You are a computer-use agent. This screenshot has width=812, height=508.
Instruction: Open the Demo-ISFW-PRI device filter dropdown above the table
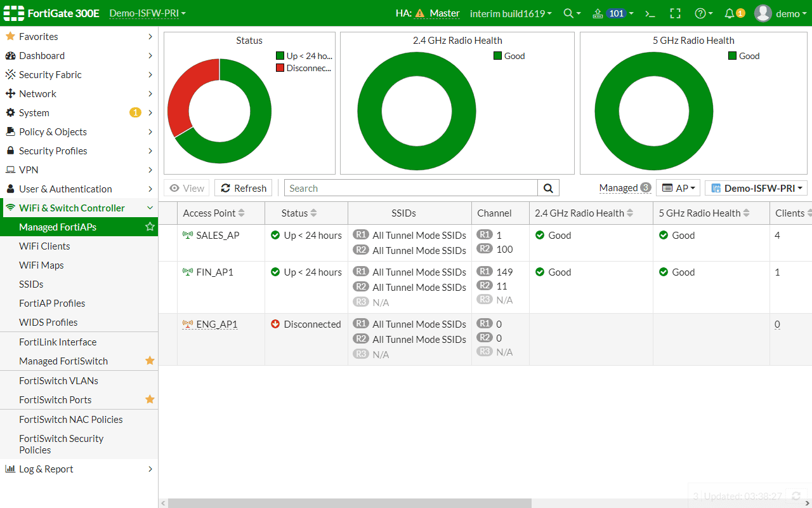(x=756, y=188)
